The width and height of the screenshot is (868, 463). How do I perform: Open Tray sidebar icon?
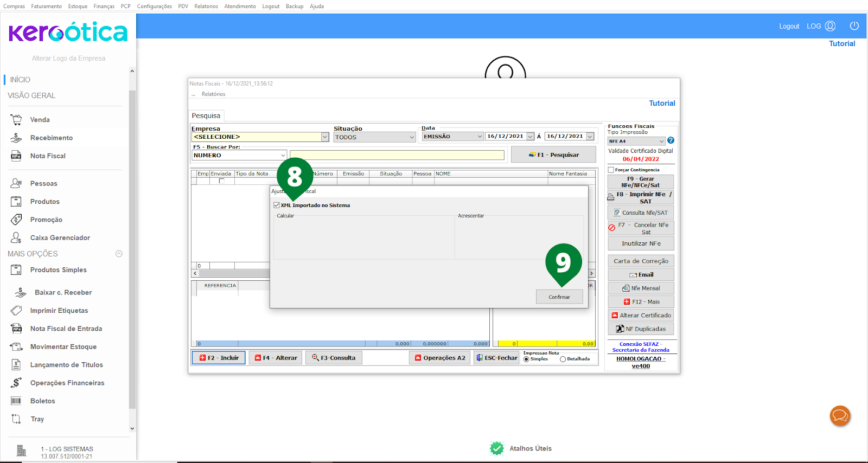(x=16, y=419)
